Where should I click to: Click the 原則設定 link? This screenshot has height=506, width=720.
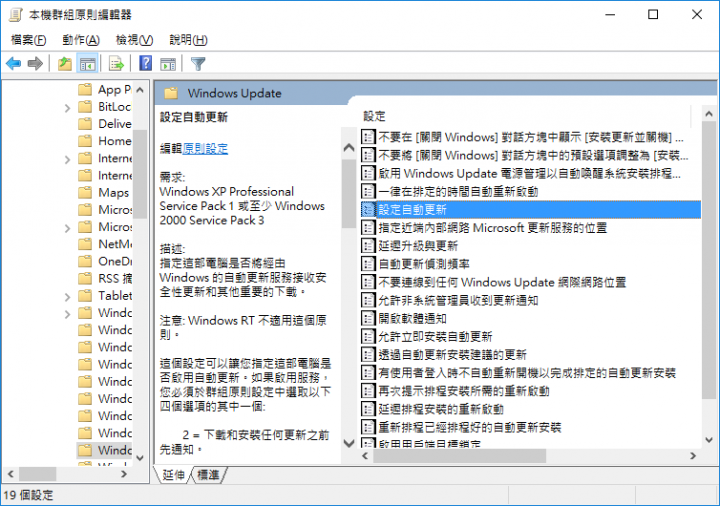coord(205,149)
